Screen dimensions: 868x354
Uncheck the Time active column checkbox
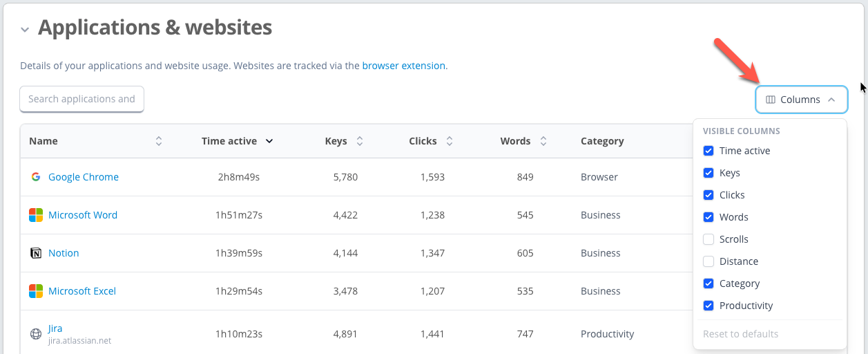pyautogui.click(x=708, y=151)
